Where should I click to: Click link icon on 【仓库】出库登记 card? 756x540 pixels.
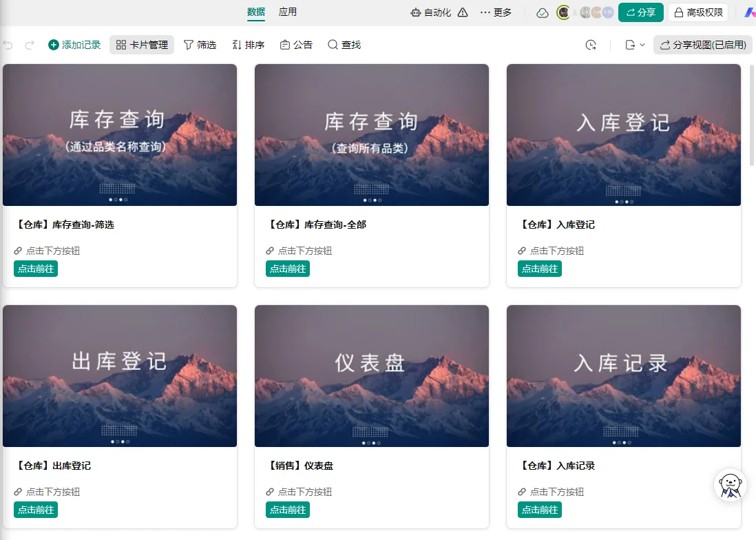pyautogui.click(x=18, y=492)
